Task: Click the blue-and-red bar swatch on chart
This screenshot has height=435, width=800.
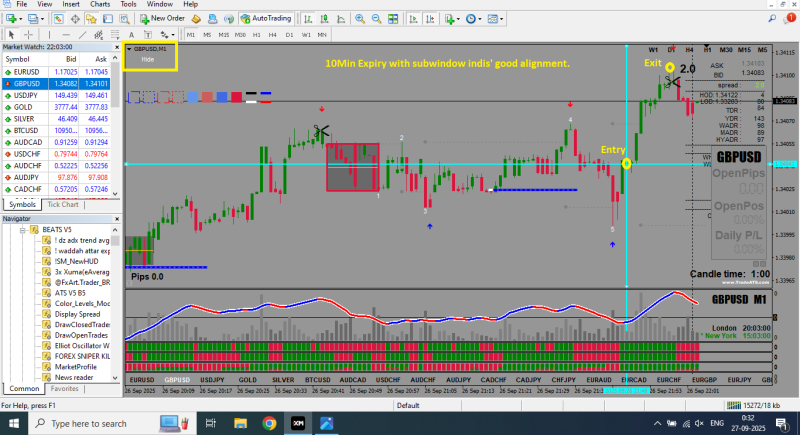Action: (265, 97)
